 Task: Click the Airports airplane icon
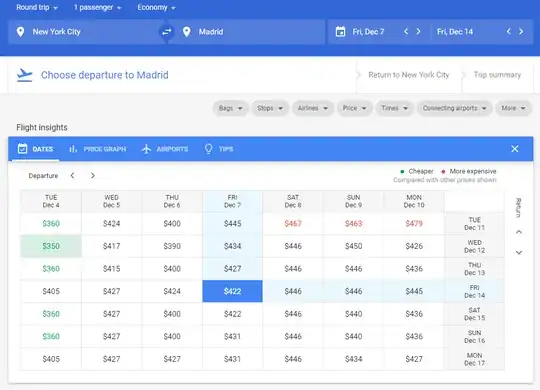tap(146, 149)
